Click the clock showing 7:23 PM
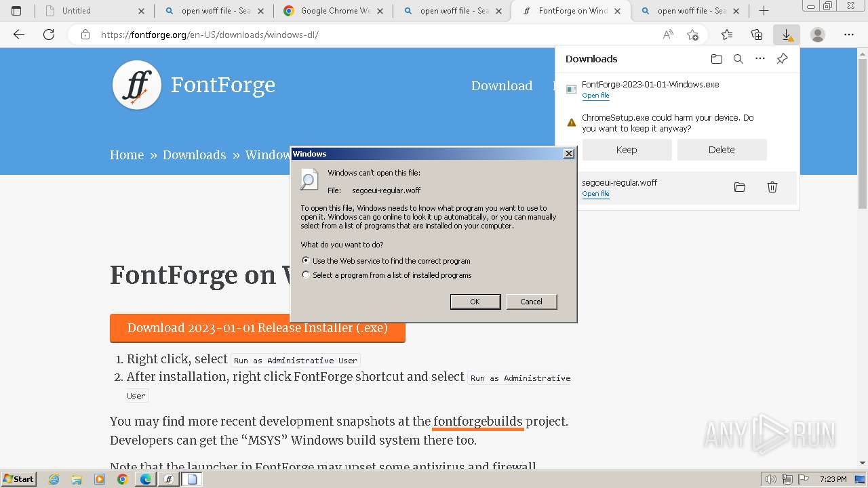This screenshot has width=868, height=488. (833, 479)
